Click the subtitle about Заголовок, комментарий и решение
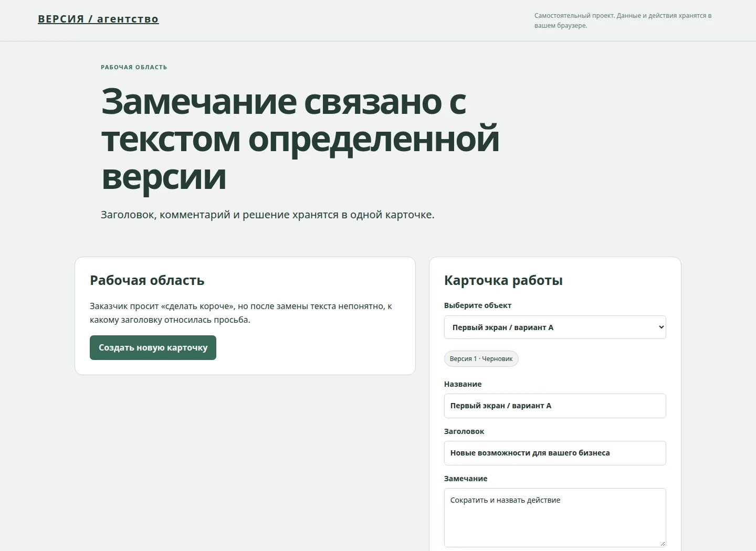Screen dimensions: 756x551 pos(268,215)
